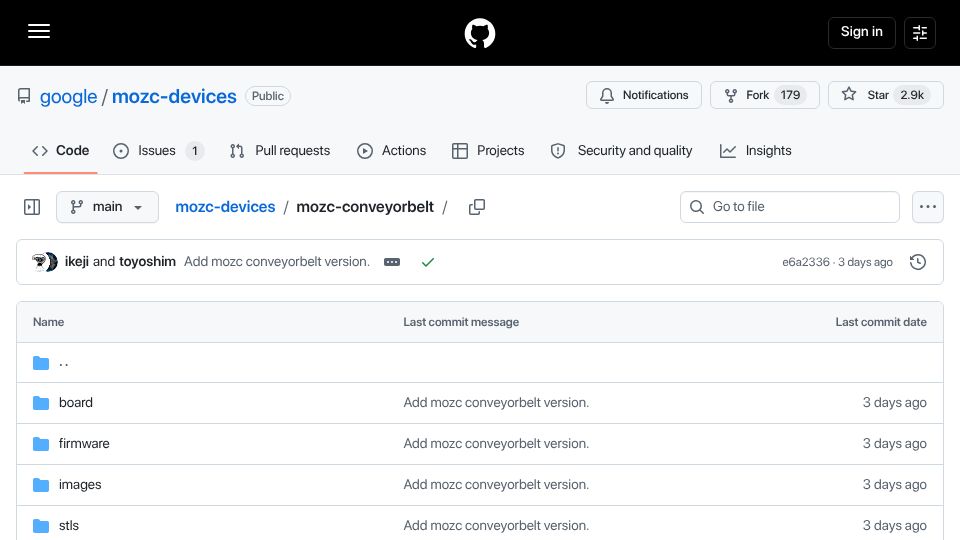This screenshot has height=540, width=960.
Task: Expand the file tree side panel
Action: [x=32, y=207]
